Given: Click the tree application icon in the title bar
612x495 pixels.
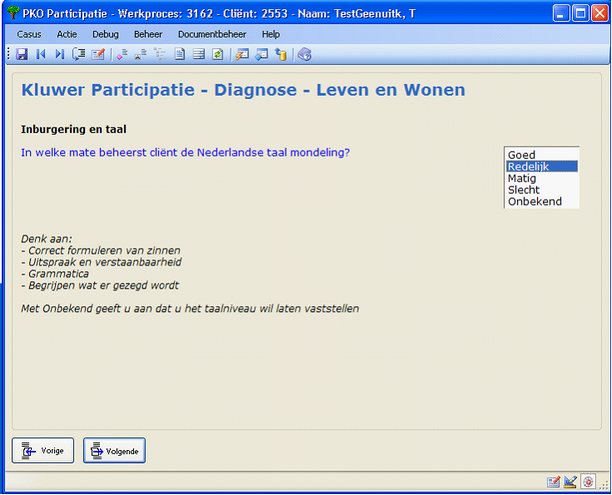Looking at the screenshot, I should pyautogui.click(x=13, y=13).
